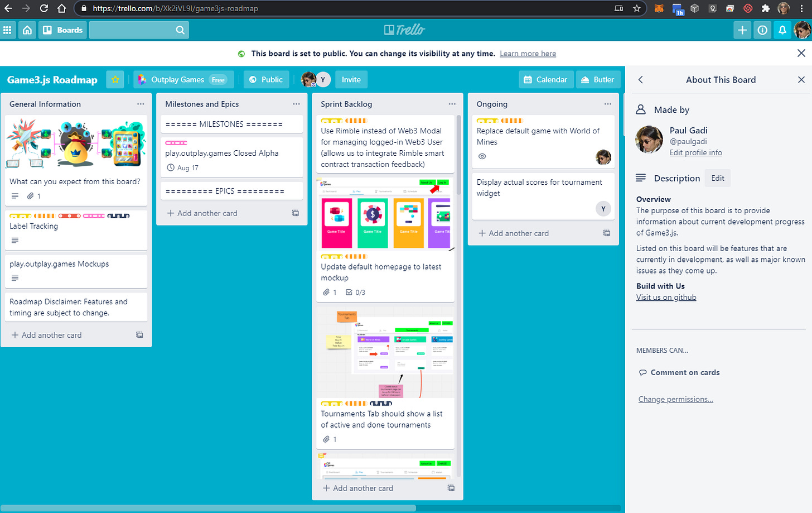
Task: Dismiss the public board notice banner
Action: coord(801,53)
